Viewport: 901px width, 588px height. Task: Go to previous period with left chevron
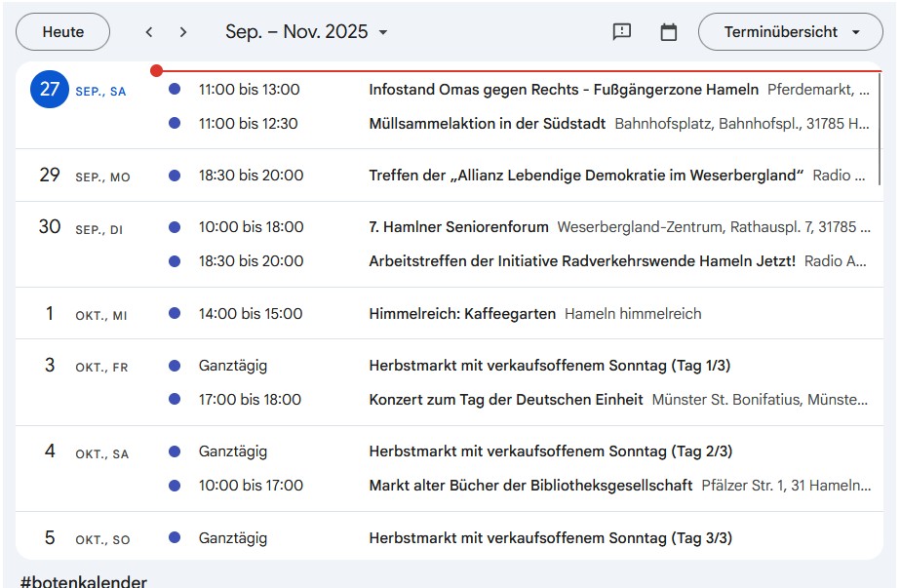tap(149, 32)
